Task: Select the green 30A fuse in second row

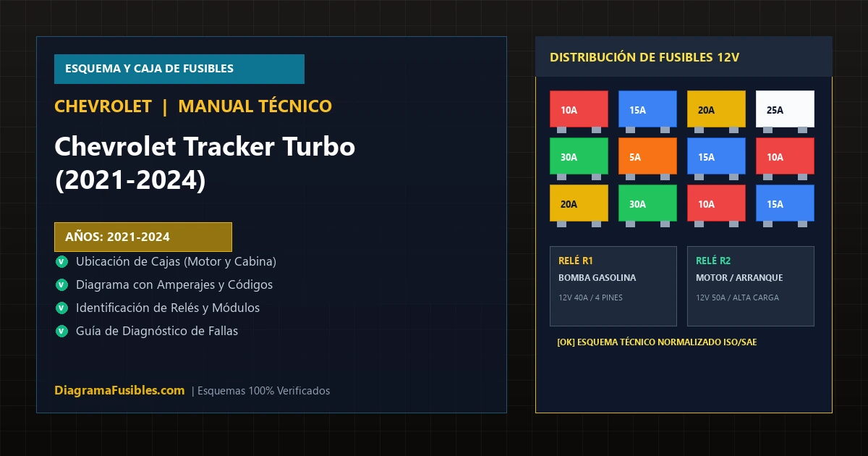Action: point(579,156)
